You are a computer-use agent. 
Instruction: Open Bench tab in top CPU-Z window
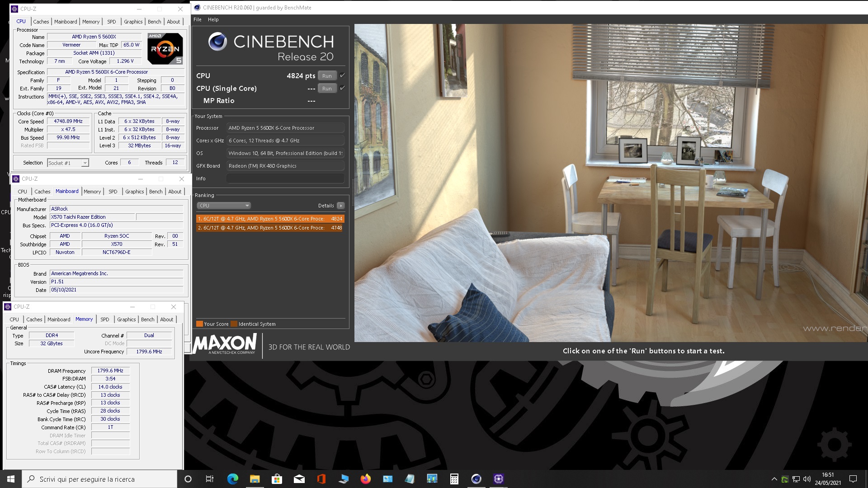pyautogui.click(x=155, y=22)
